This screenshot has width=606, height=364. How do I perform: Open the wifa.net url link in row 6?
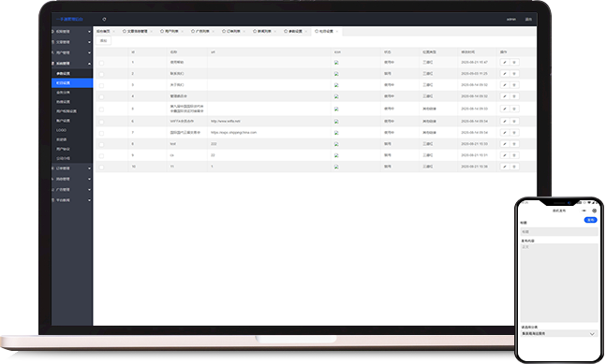226,122
